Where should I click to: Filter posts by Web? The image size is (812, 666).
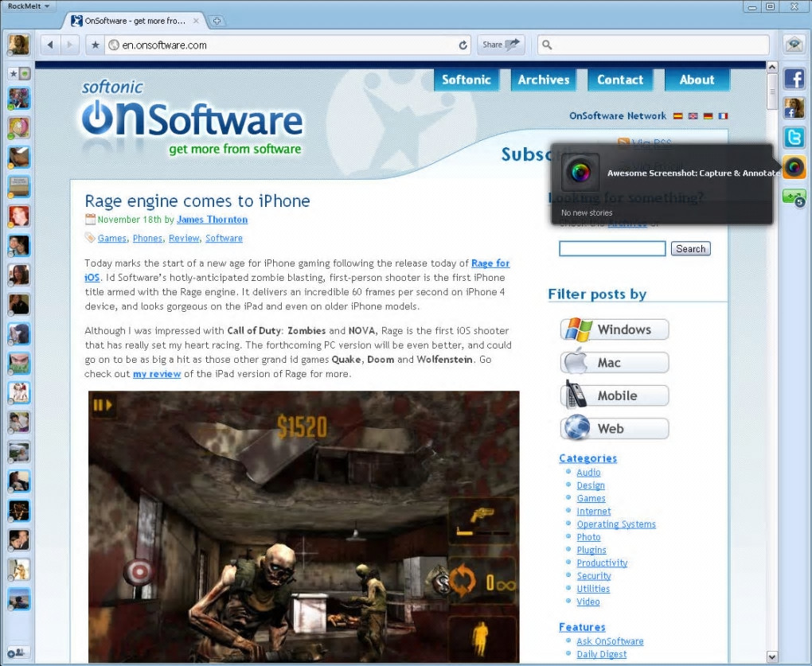(x=615, y=428)
